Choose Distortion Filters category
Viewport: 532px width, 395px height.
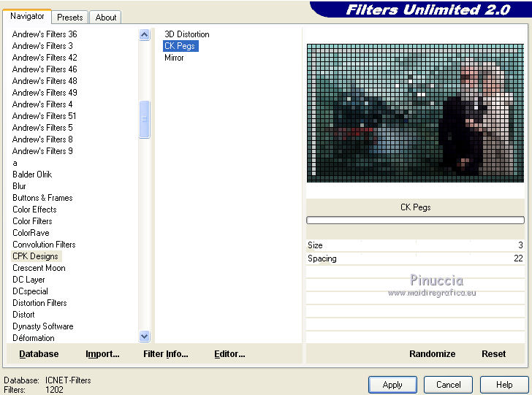pos(39,303)
